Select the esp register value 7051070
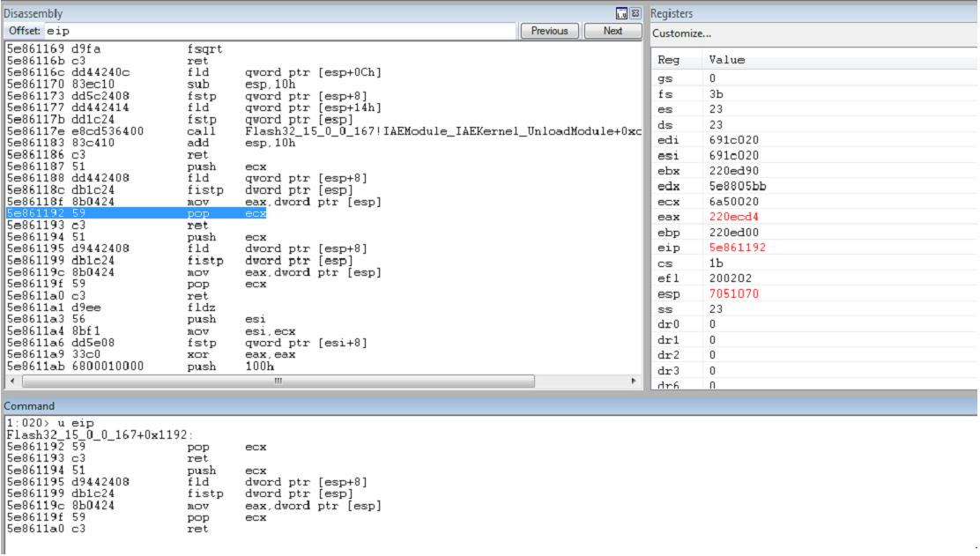 pos(734,293)
